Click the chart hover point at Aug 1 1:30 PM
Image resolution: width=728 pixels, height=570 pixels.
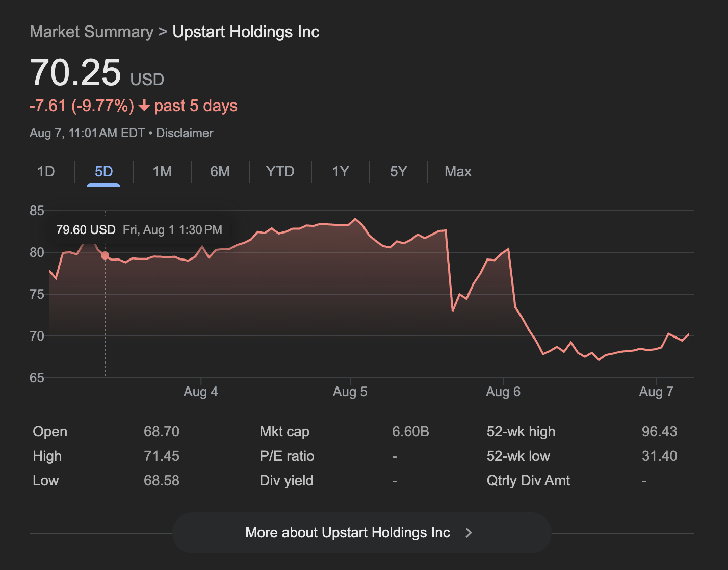coord(105,255)
